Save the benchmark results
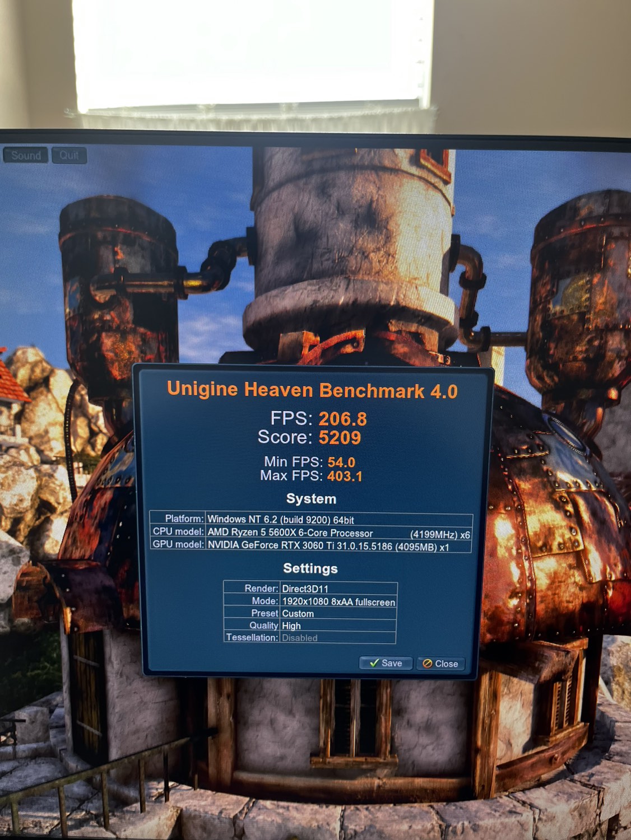 point(386,663)
